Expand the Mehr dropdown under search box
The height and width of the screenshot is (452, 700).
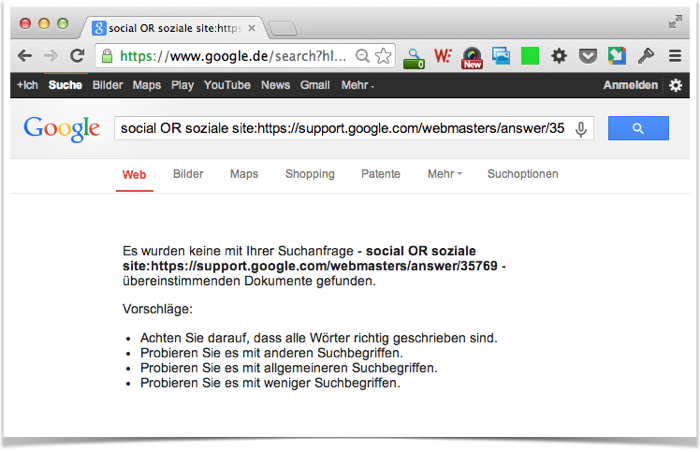(x=444, y=174)
